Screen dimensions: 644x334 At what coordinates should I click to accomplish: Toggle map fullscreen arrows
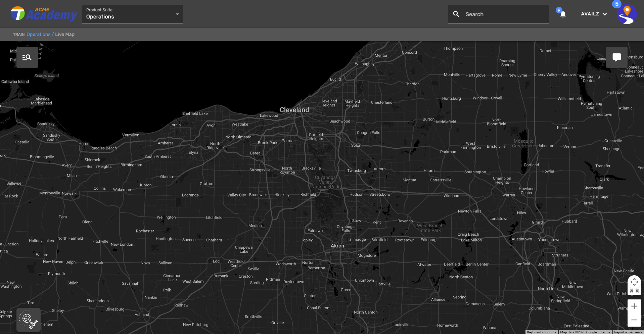(x=634, y=291)
